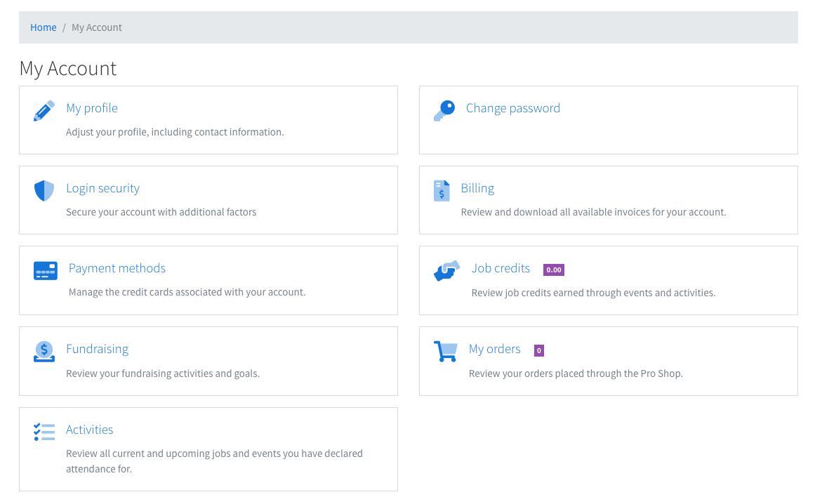The image size is (815, 504).
Task: Click the invoice document icon for Billing
Action: [x=441, y=191]
